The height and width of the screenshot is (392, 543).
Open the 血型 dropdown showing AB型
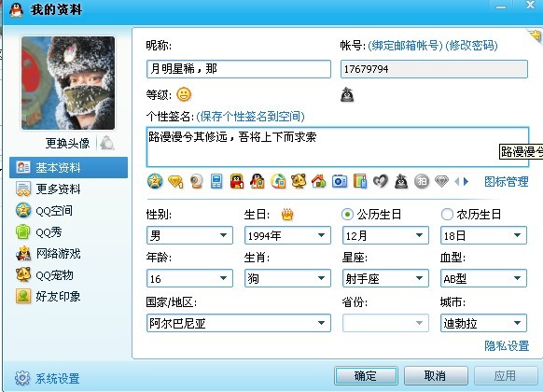483,278
